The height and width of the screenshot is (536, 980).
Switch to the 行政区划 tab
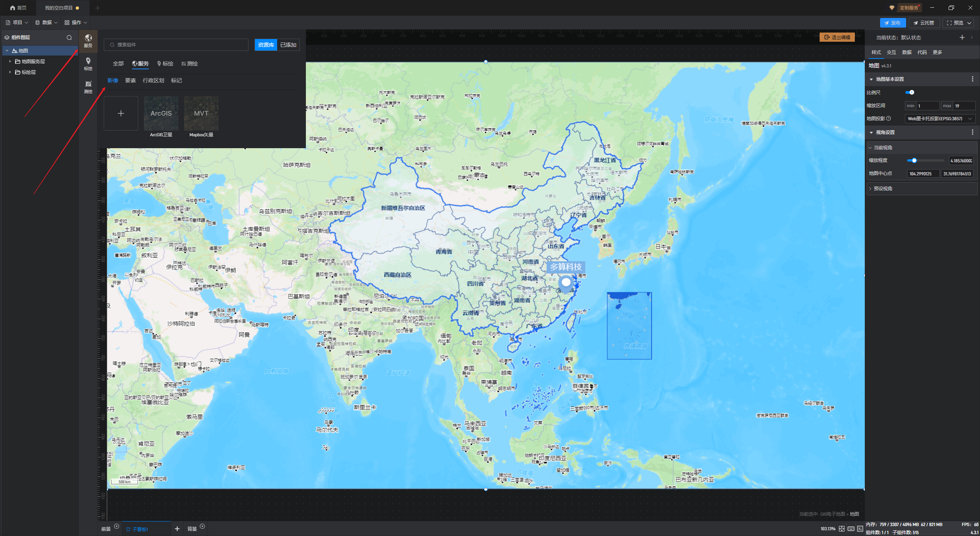pyautogui.click(x=153, y=80)
